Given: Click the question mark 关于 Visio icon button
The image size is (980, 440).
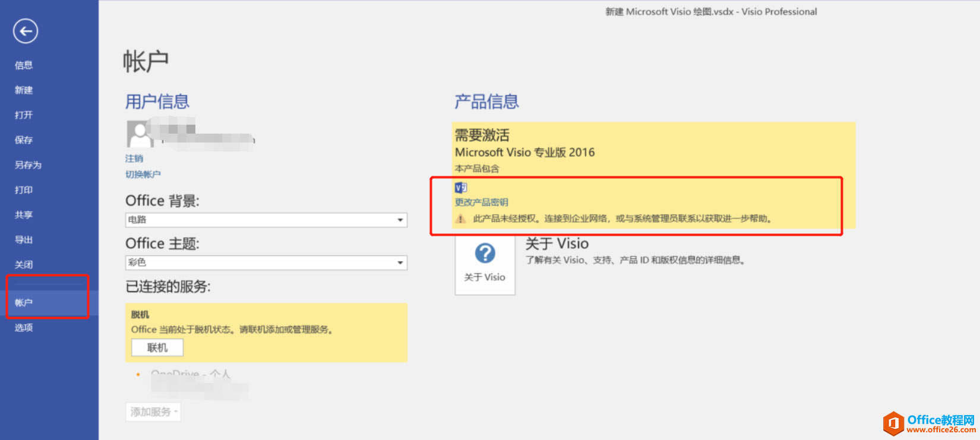Looking at the screenshot, I should [x=485, y=265].
